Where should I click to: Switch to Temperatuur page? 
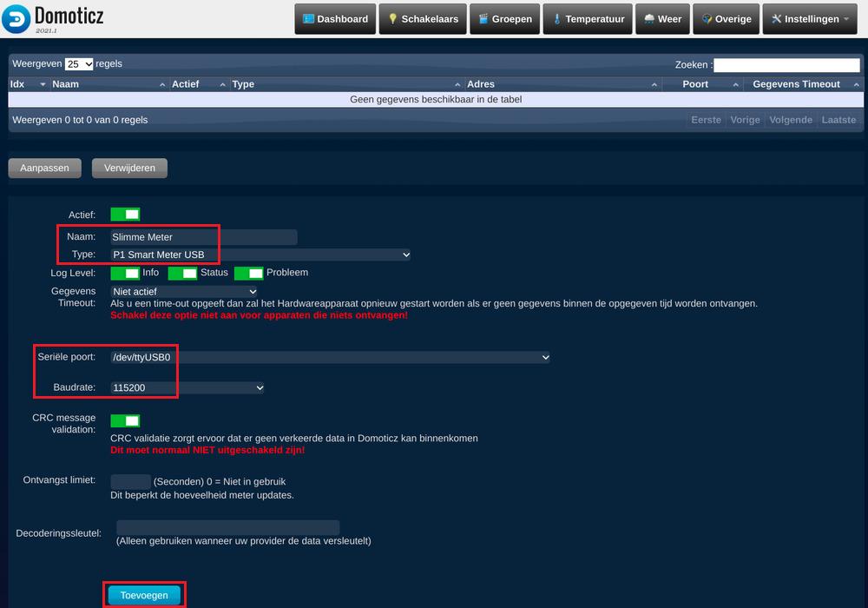588,19
